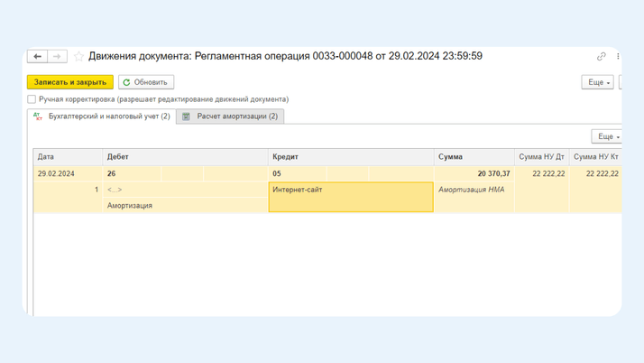Viewport: 644px width, 363px height.
Task: Enable Ручная корректировка checkbox
Action: coord(32,99)
